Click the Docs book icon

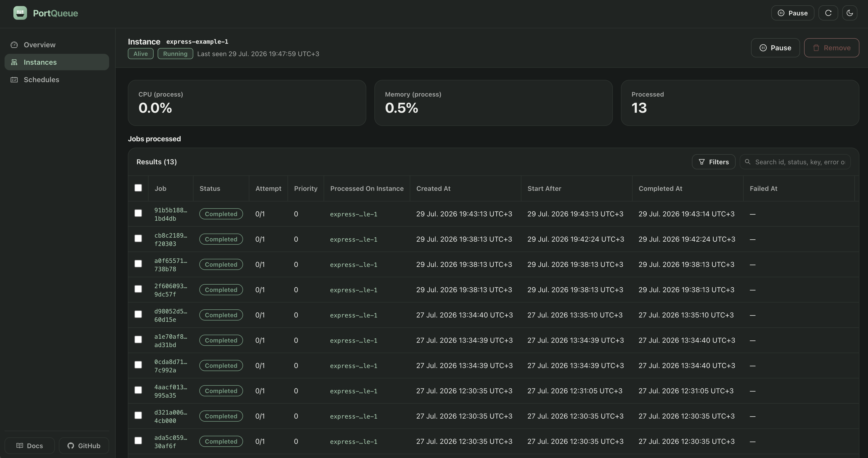click(19, 446)
